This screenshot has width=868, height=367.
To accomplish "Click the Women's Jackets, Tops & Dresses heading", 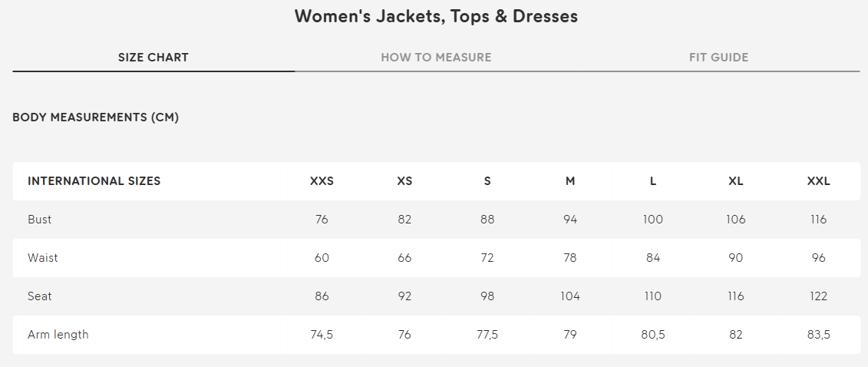I will (436, 16).
